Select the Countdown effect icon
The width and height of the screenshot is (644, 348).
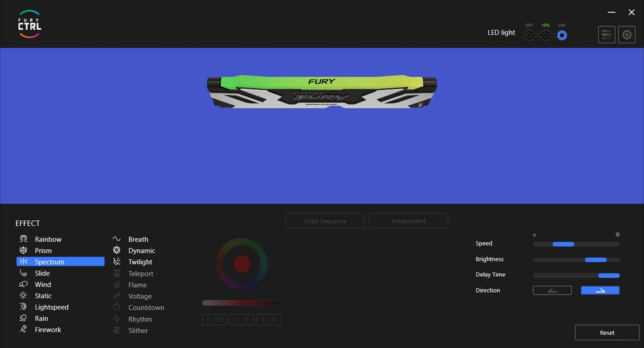pos(116,307)
